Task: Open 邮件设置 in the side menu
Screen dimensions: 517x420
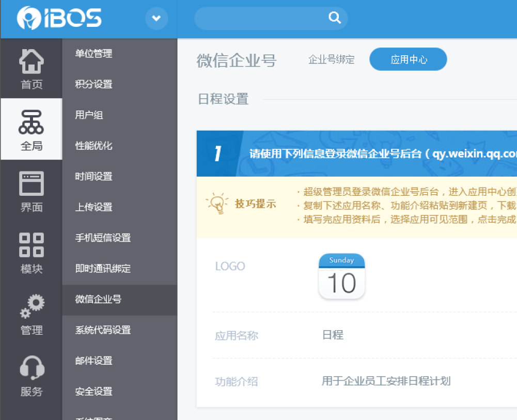Action: click(93, 361)
